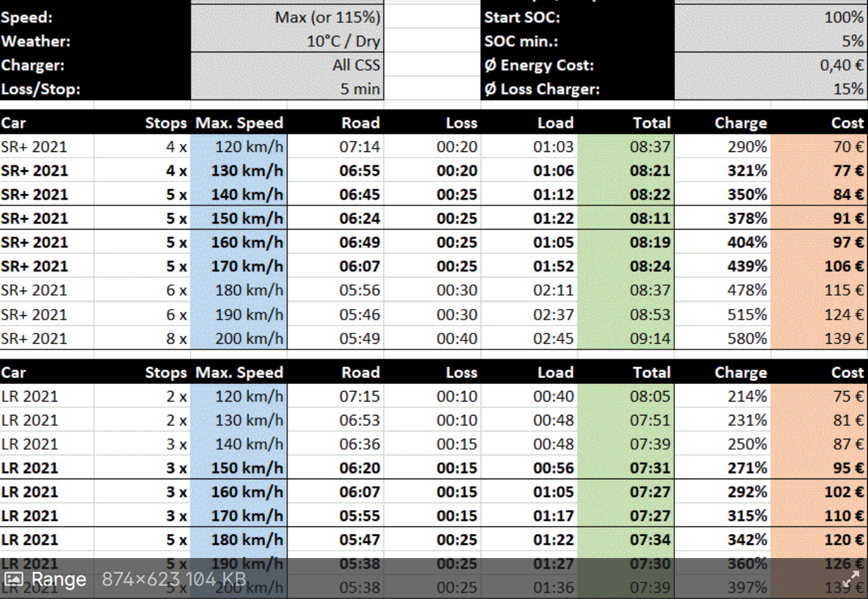The height and width of the screenshot is (599, 868).
Task: Click the image icon beside Range
Action: coord(14,579)
